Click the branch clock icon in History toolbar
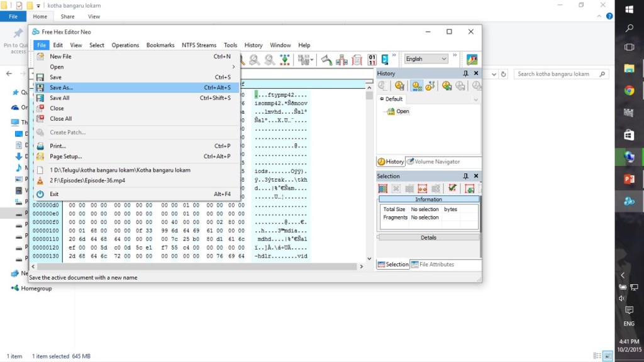644x362 pixels. point(430,85)
